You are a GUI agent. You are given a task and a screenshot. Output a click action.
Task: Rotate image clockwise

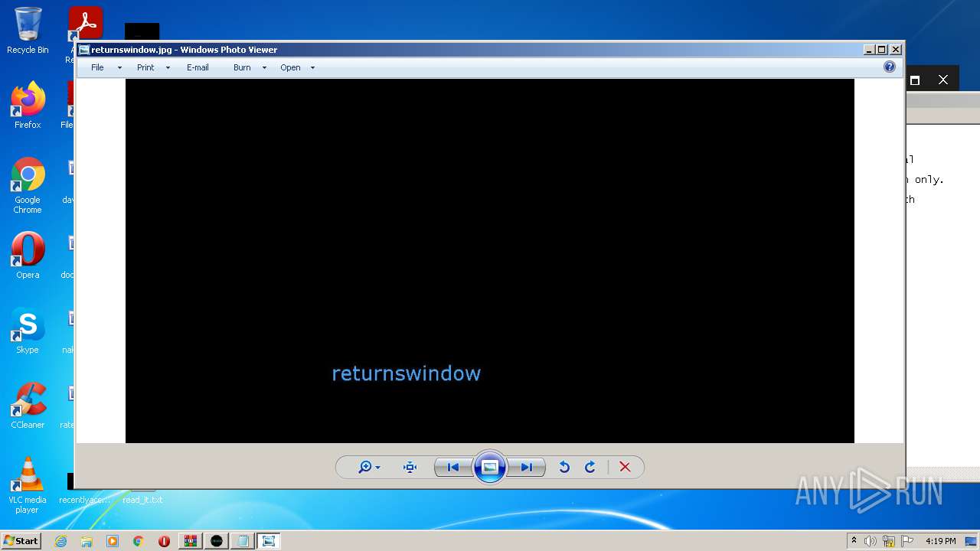point(590,467)
